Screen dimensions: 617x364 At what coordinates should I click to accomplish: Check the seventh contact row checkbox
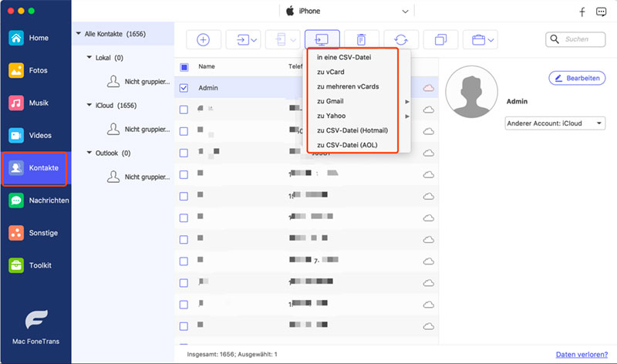point(184,218)
